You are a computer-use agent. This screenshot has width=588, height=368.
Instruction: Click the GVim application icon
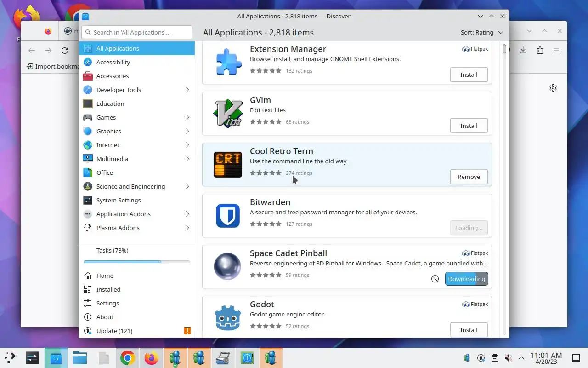228,113
